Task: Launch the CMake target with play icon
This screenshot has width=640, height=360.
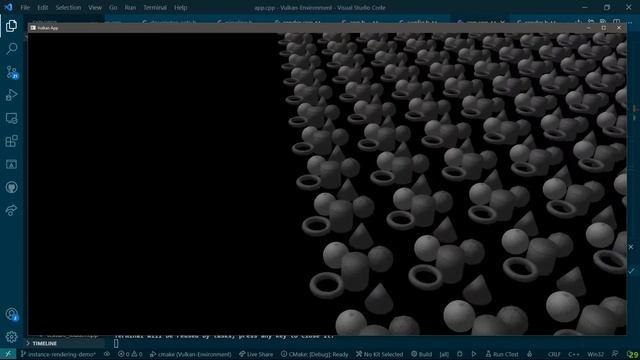Action: tap(474, 354)
